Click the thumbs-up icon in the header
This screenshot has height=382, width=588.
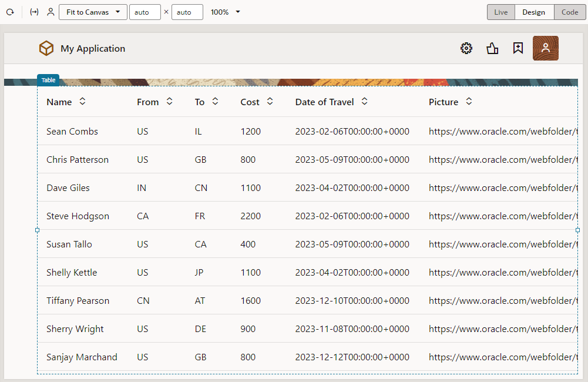[x=492, y=48]
